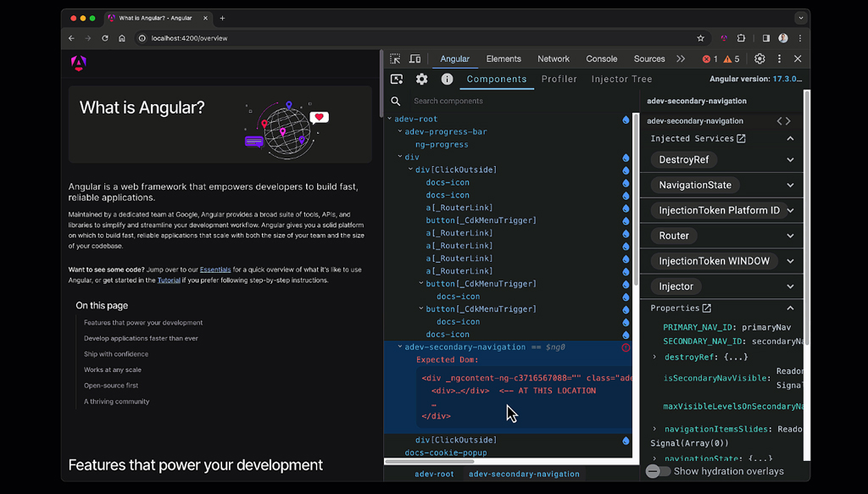Open Angular DevTools settings gear
The height and width of the screenshot is (494, 868).
(422, 79)
